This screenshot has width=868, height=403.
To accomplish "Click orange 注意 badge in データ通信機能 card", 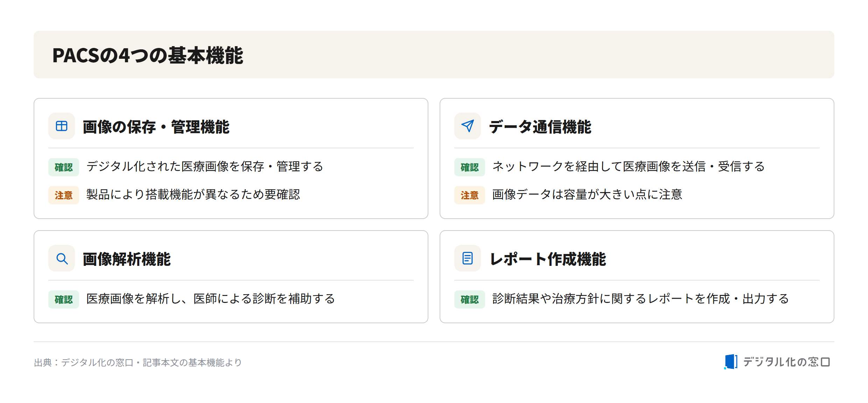I will 470,195.
